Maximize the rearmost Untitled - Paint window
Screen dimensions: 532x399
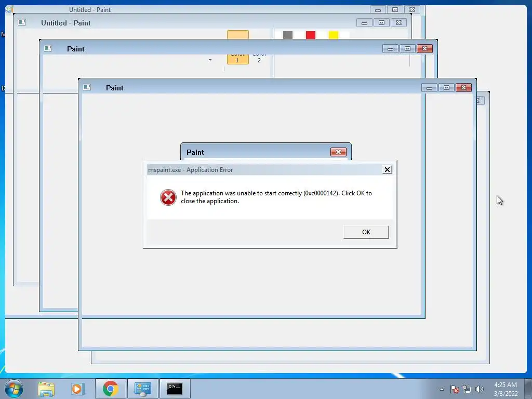pos(395,9)
